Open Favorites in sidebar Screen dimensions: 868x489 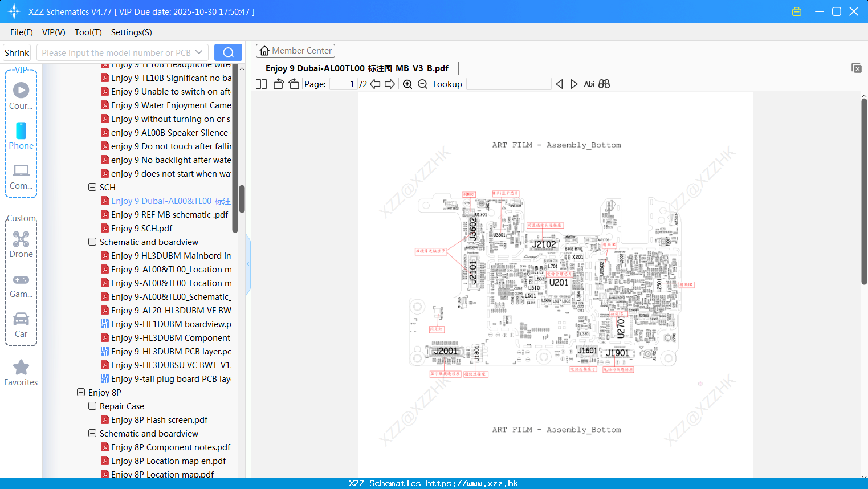pyautogui.click(x=21, y=373)
